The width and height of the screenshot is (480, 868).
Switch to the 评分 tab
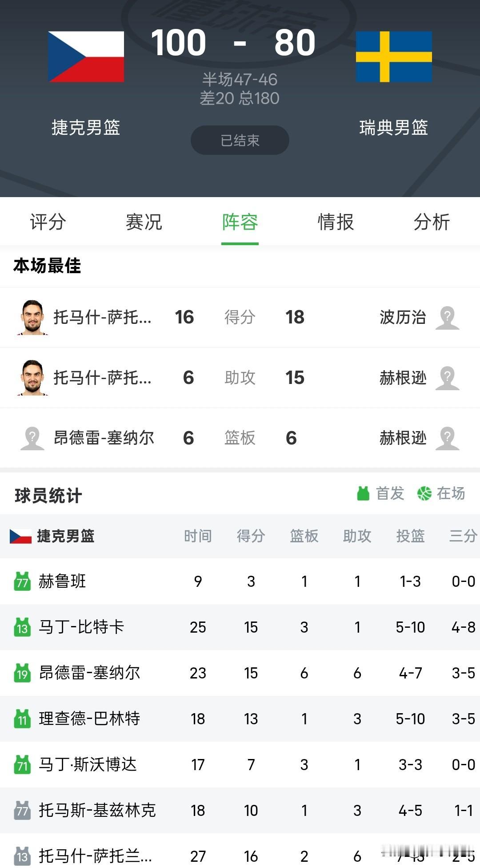click(x=48, y=222)
